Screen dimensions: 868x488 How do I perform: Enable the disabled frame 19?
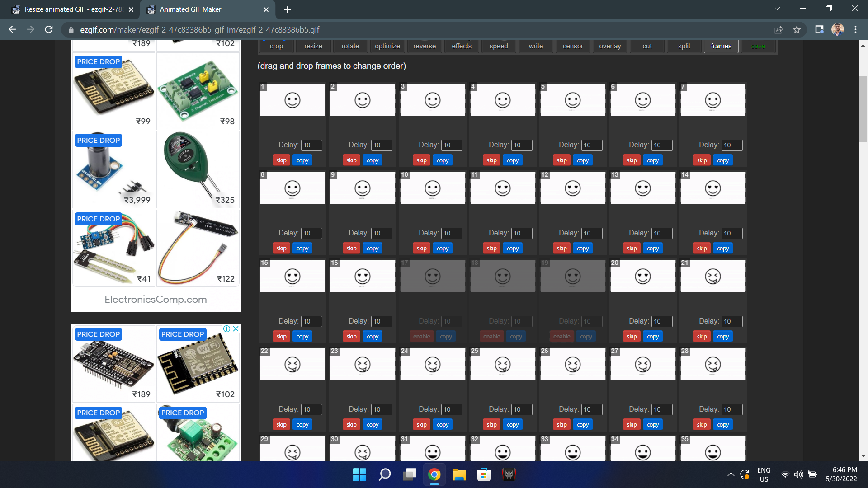561,336
